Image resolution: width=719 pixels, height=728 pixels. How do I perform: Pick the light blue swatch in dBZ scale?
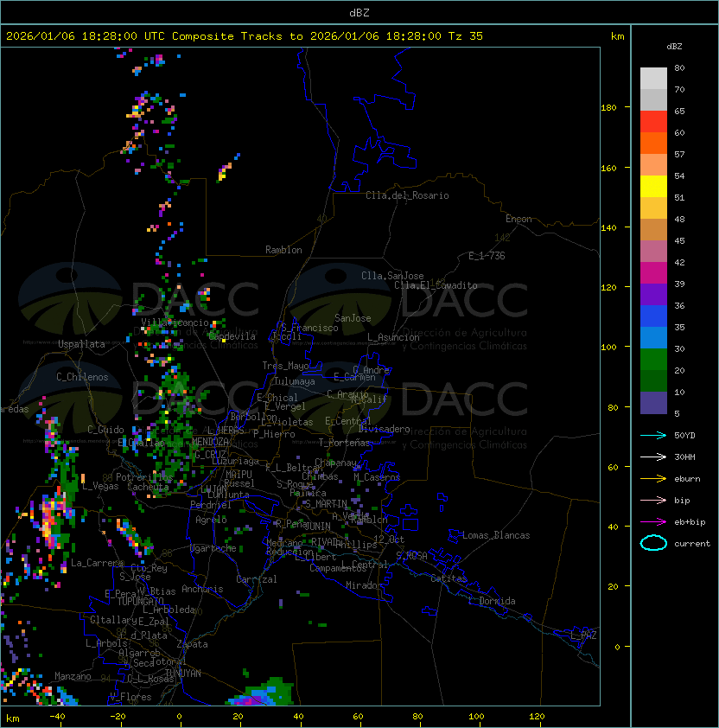tap(653, 337)
